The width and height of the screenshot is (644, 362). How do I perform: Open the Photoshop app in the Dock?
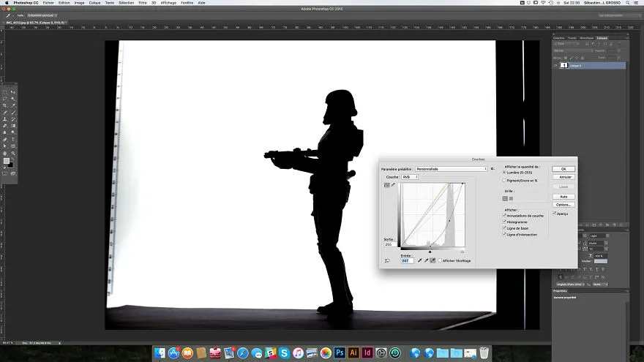(340, 352)
